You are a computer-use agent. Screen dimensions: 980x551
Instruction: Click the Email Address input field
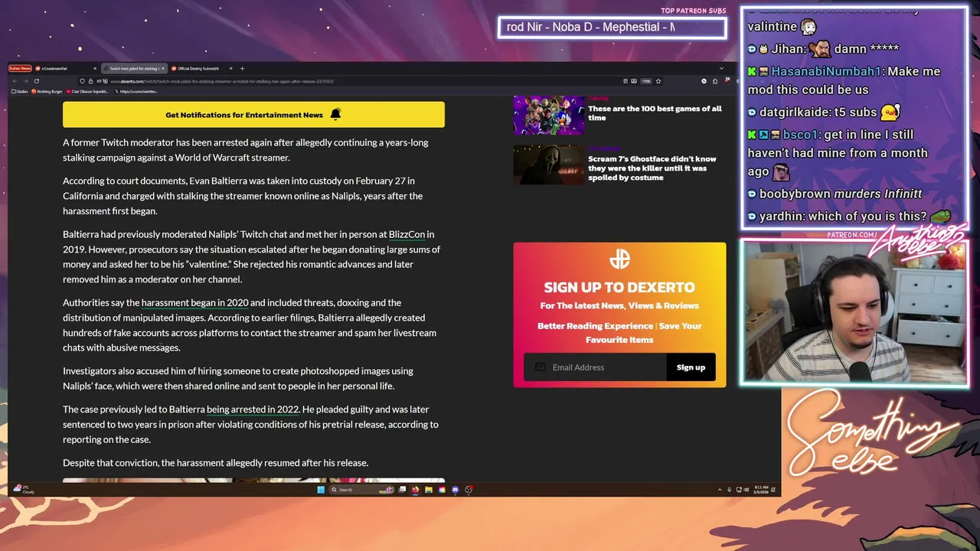595,367
